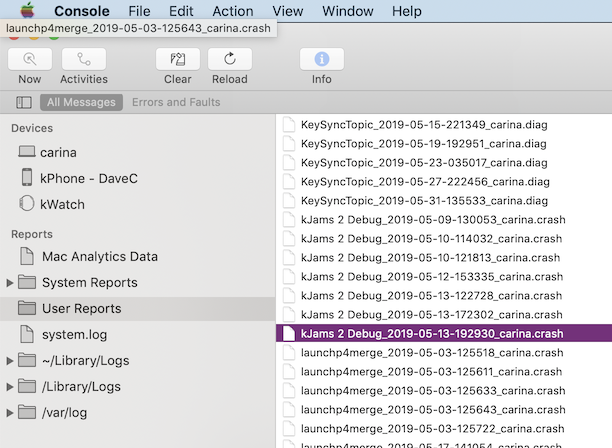Click the Info toolbar icon
This screenshot has height=448, width=612.
click(322, 59)
